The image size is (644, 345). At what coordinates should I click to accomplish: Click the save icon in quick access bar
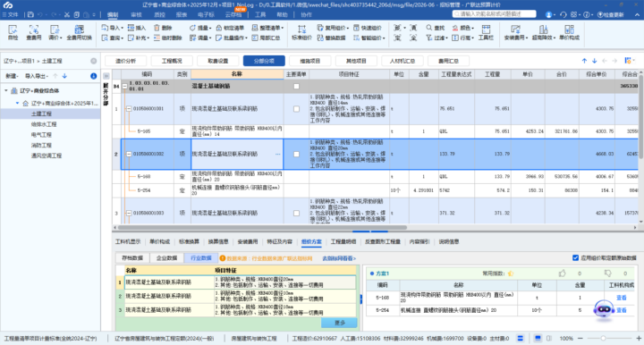tap(30, 14)
